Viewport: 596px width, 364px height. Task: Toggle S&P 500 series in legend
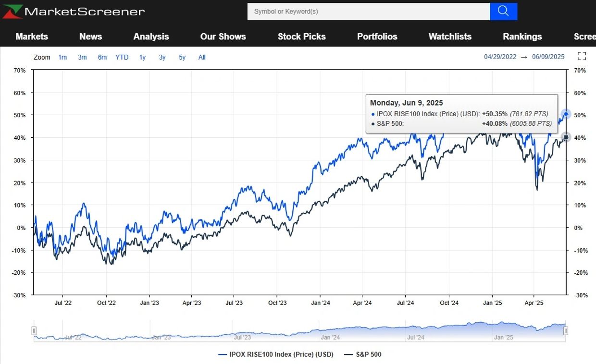(363, 354)
